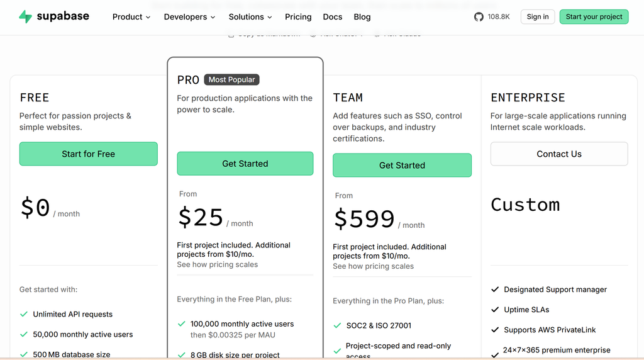Click the supabase wordmark text
The image size is (644, 360).
click(63, 16)
